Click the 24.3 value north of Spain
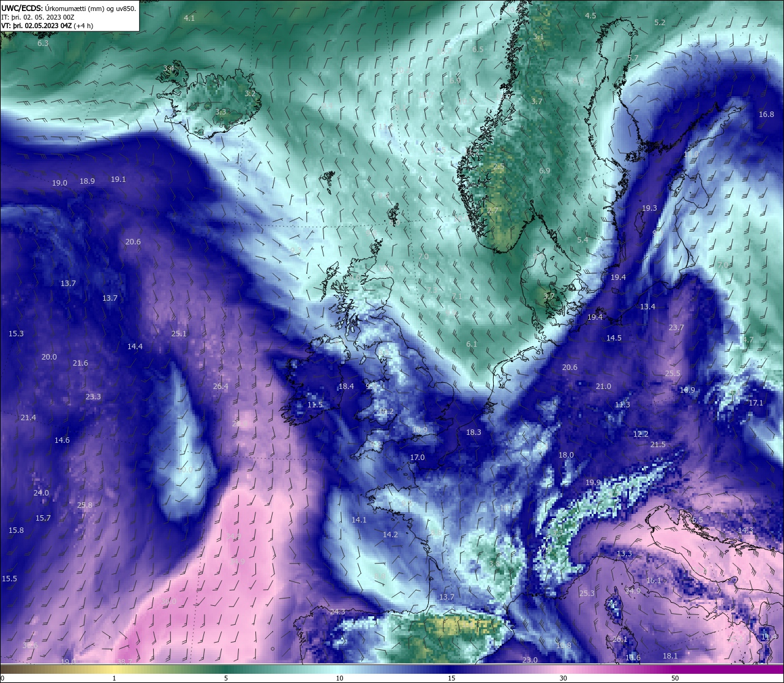Viewport: 784px width, 683px height. click(x=337, y=612)
